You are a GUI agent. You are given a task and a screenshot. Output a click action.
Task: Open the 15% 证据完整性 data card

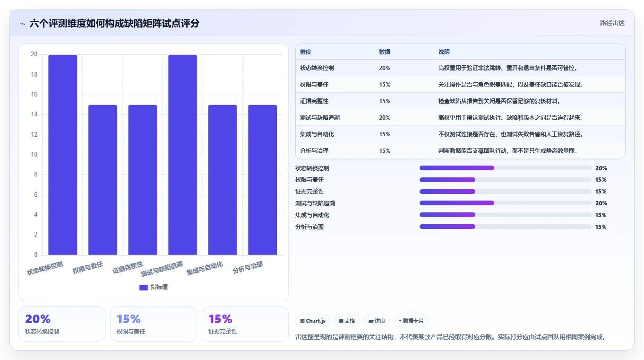point(245,324)
